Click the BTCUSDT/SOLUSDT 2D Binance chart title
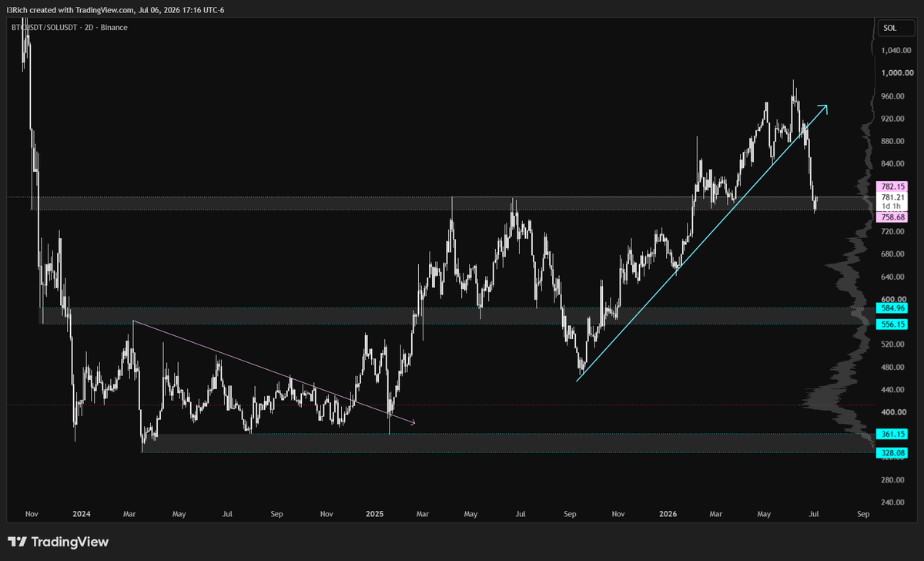Viewport: 924px width, 561px height. 69,27
